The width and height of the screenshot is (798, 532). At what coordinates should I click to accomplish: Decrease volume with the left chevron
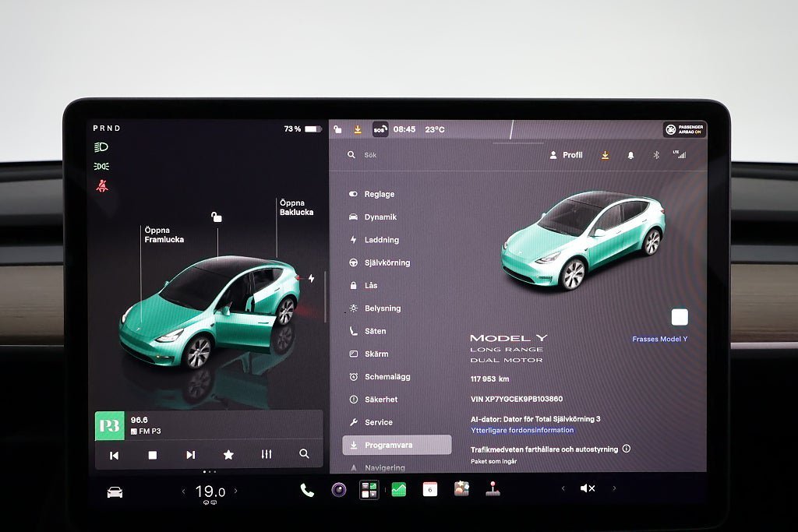tap(563, 488)
